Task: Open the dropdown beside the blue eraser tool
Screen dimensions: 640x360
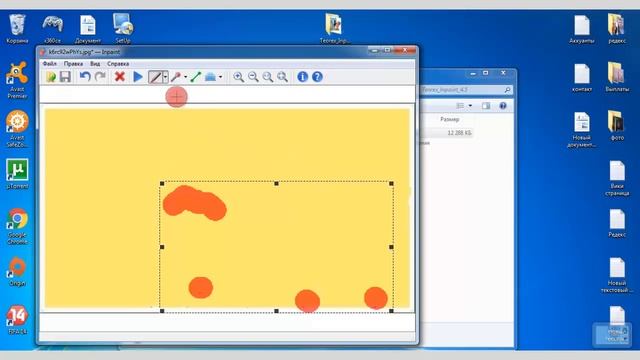Action: pos(220,77)
